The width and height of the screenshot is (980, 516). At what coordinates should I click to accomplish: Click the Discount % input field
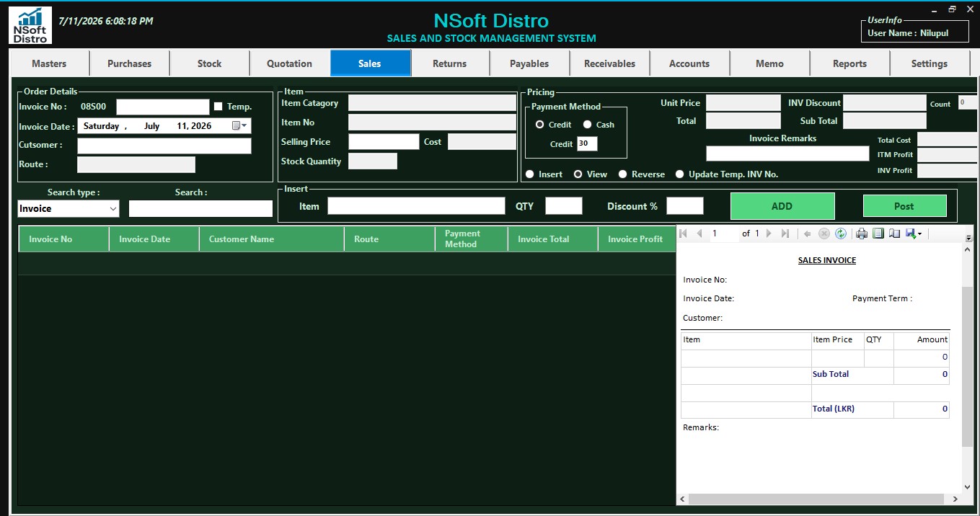[685, 206]
